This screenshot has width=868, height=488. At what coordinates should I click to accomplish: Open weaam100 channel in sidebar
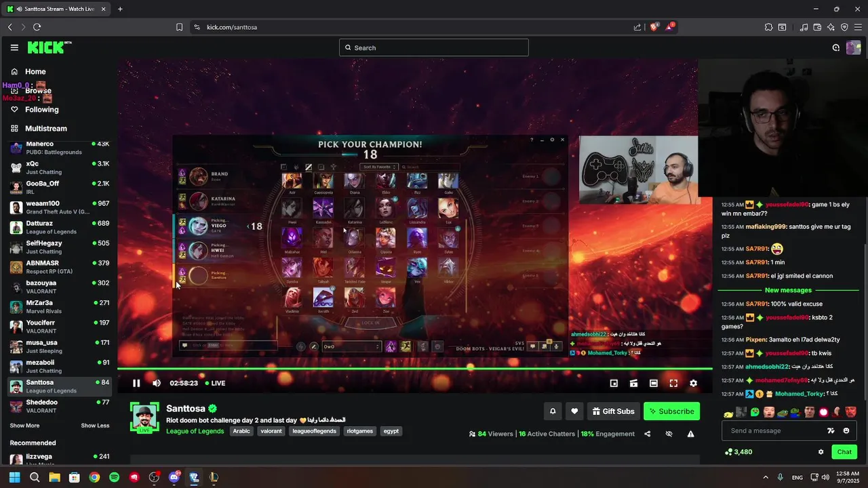(x=59, y=207)
